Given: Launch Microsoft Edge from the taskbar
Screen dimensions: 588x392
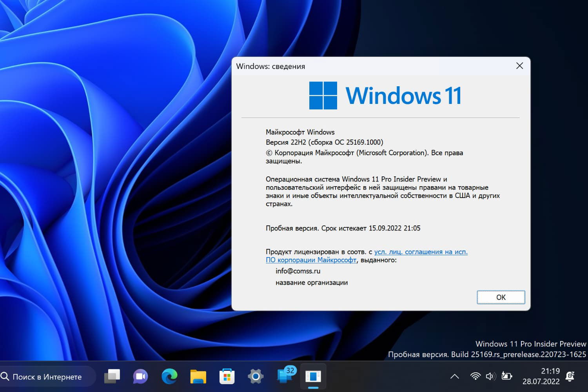Looking at the screenshot, I should pyautogui.click(x=169, y=376).
